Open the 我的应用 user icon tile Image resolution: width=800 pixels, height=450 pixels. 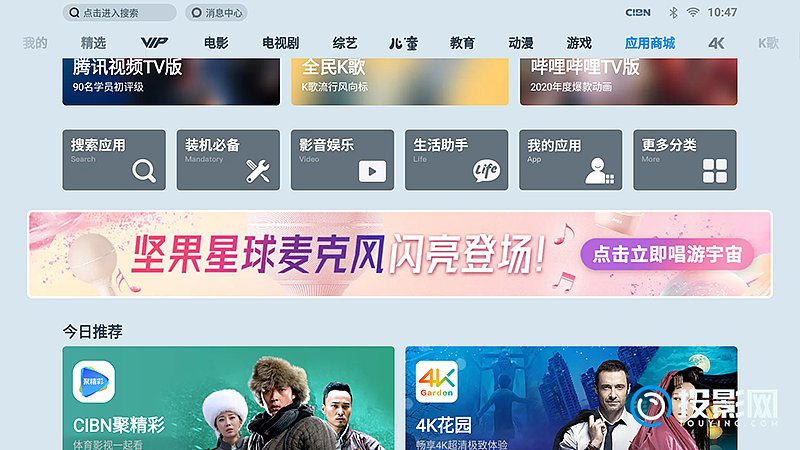tap(571, 160)
